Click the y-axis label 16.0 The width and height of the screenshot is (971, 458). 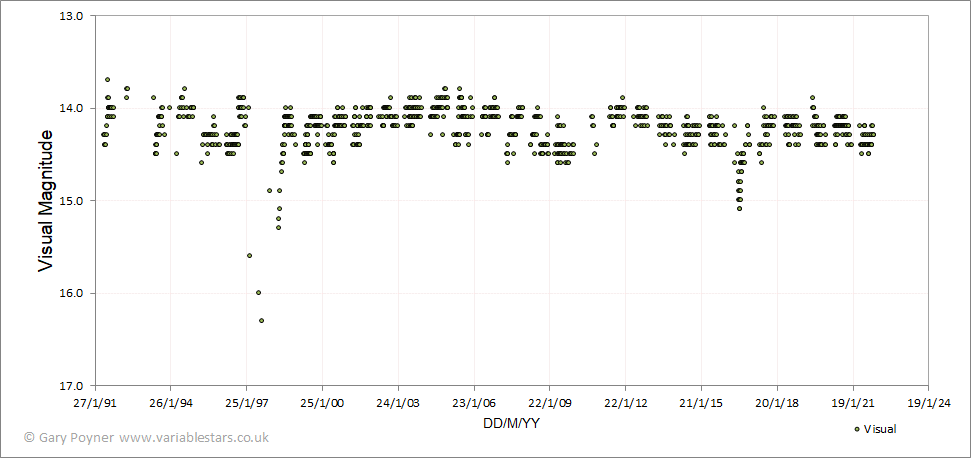[x=71, y=293]
